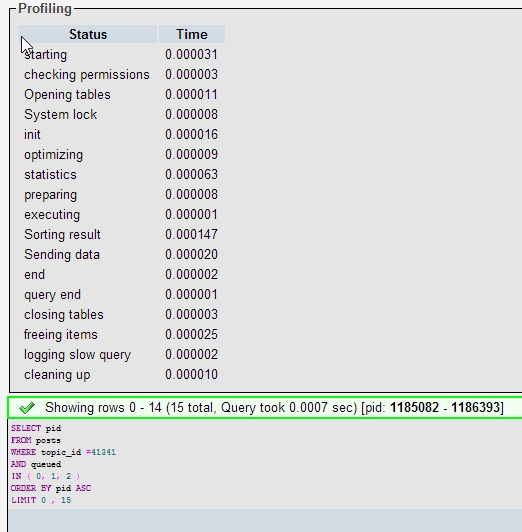522x532 pixels.
Task: Select the 'freeing items' row
Action: [x=121, y=335]
